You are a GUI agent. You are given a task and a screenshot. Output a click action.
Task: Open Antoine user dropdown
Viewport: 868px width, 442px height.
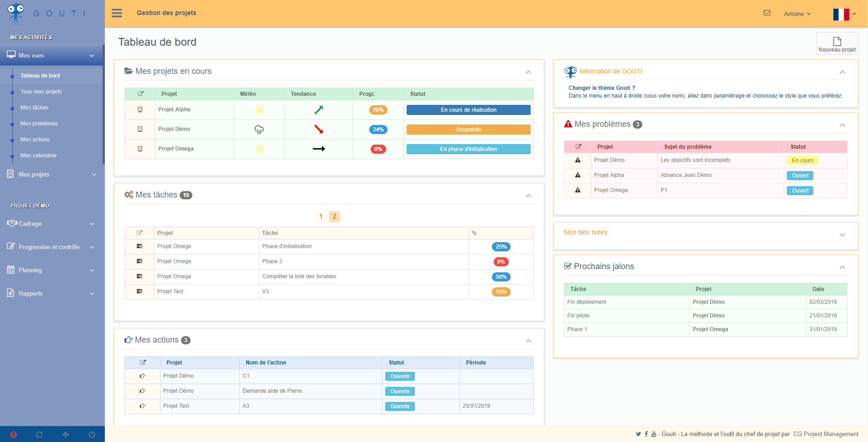tap(797, 14)
